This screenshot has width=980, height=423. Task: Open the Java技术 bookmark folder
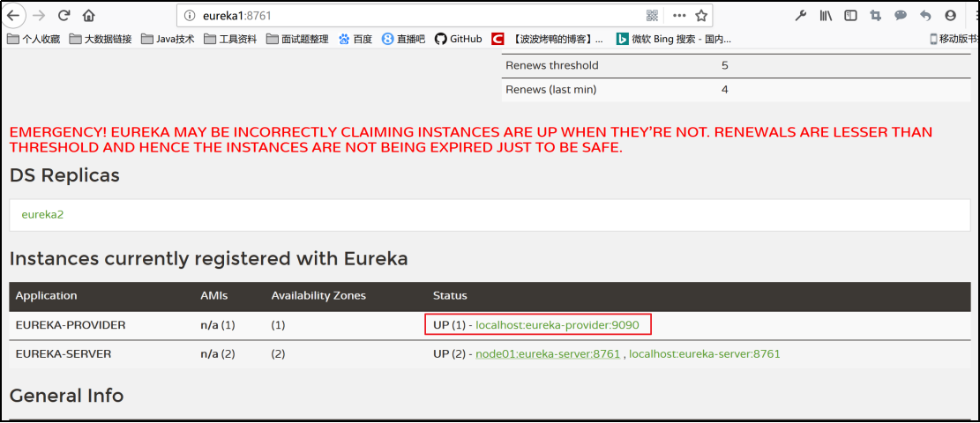pyautogui.click(x=168, y=39)
